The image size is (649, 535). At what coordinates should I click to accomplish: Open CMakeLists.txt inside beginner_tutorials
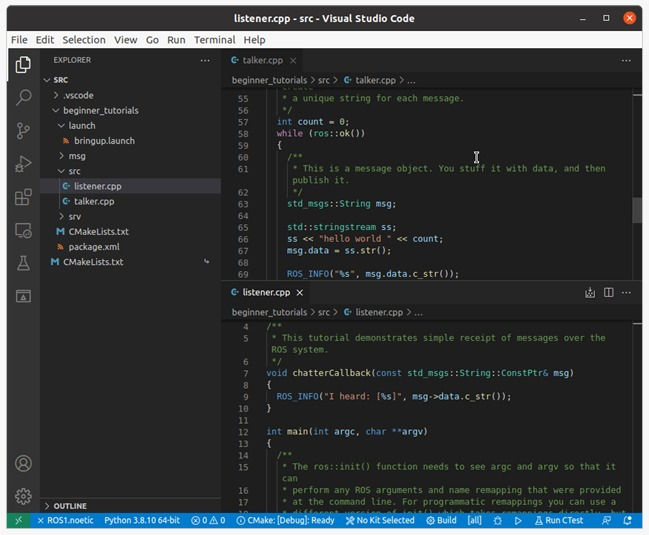(x=130, y=231)
